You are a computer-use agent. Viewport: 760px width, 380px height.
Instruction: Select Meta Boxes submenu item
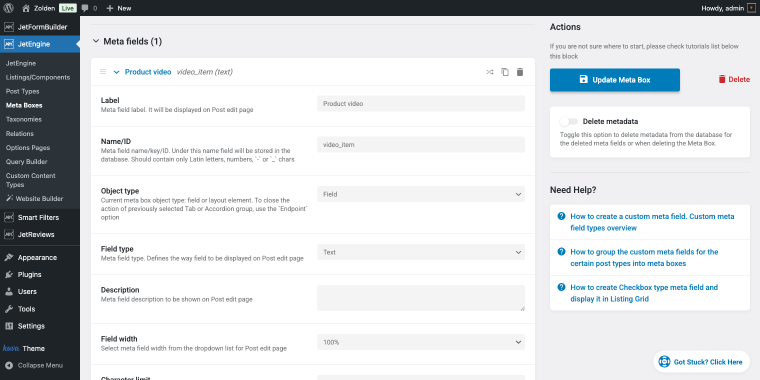point(24,105)
